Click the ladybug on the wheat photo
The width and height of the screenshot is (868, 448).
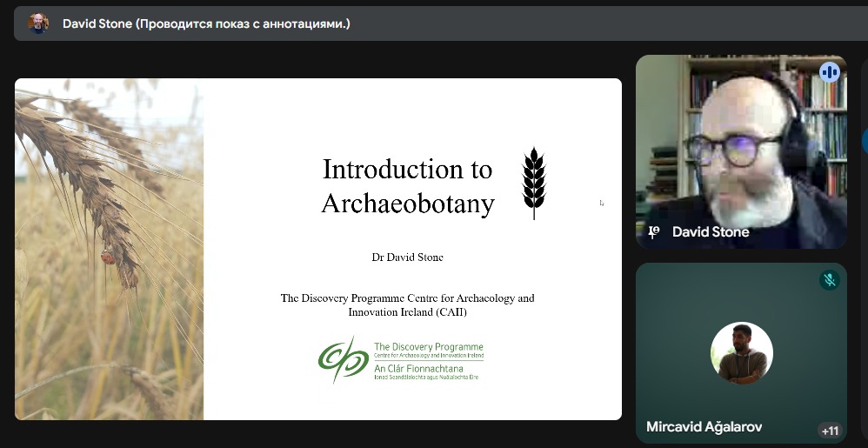[107, 257]
